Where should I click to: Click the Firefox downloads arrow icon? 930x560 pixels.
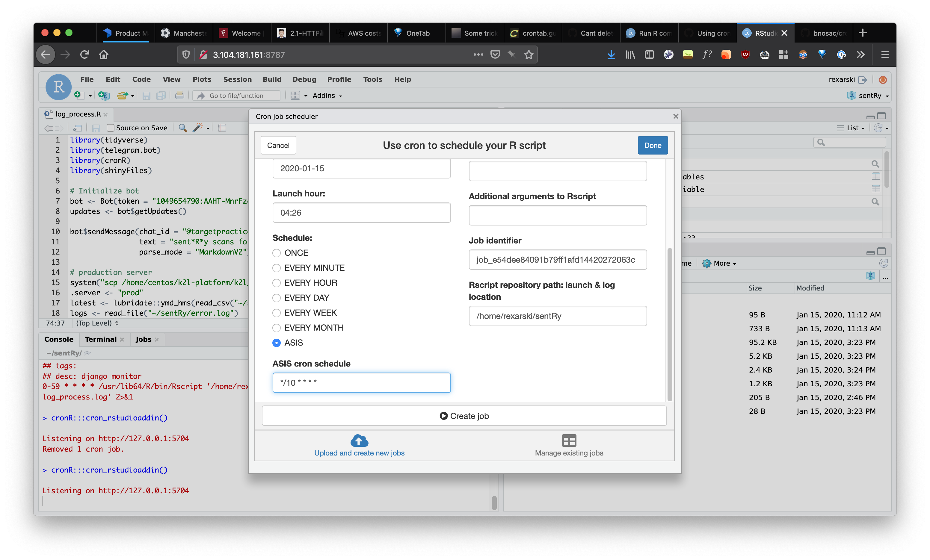click(x=611, y=55)
